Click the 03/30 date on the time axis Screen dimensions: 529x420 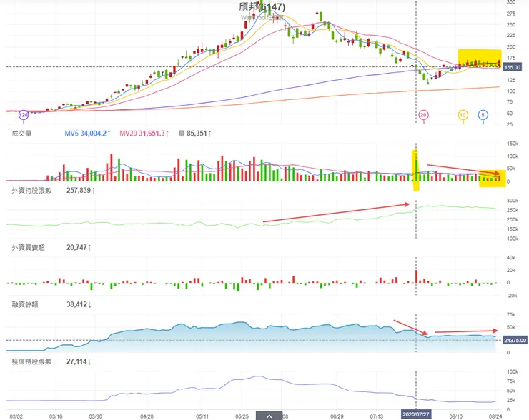tap(96, 416)
